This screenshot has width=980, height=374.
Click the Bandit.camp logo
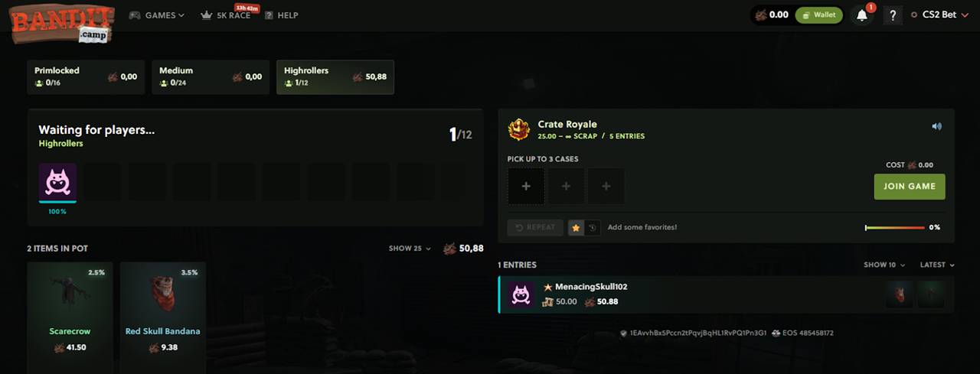[x=62, y=23]
